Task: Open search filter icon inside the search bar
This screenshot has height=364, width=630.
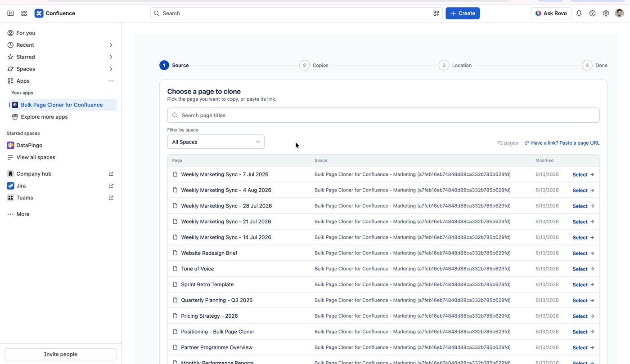Action: [436, 13]
